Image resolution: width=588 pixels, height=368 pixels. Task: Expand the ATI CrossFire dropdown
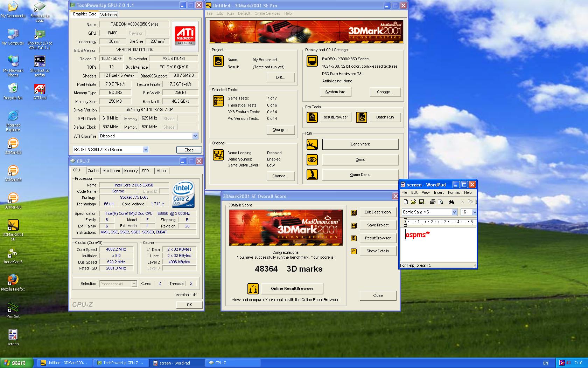click(195, 136)
